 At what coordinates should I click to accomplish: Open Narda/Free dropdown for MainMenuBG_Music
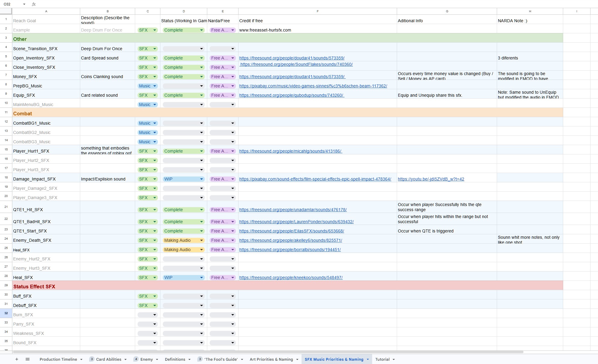tap(223, 105)
